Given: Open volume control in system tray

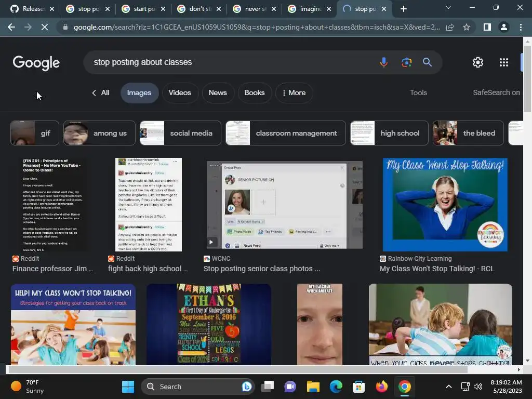Looking at the screenshot, I should (x=478, y=387).
